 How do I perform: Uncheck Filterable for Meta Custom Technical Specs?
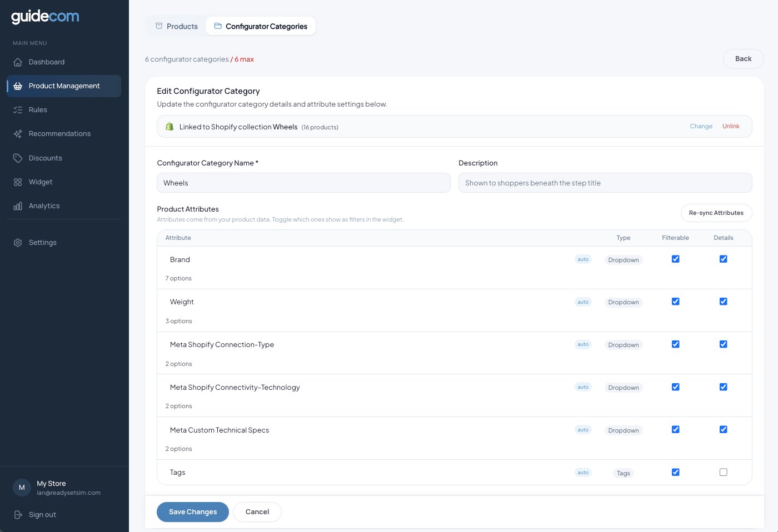click(675, 429)
